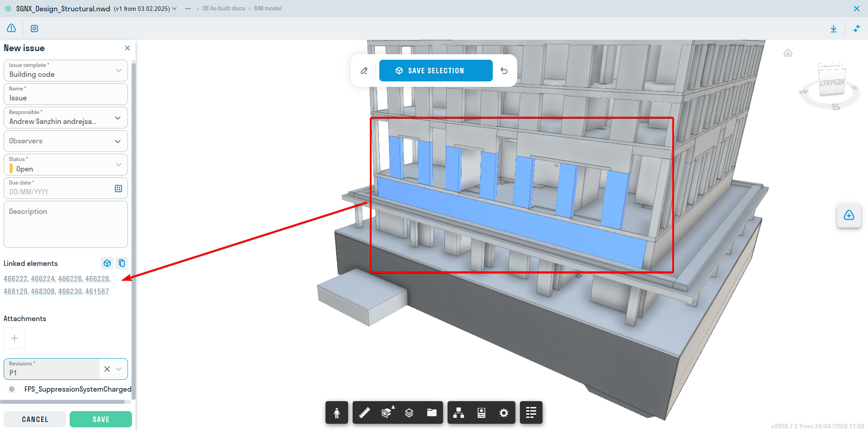Click the vertical scrollbar of issue panel

(133, 231)
